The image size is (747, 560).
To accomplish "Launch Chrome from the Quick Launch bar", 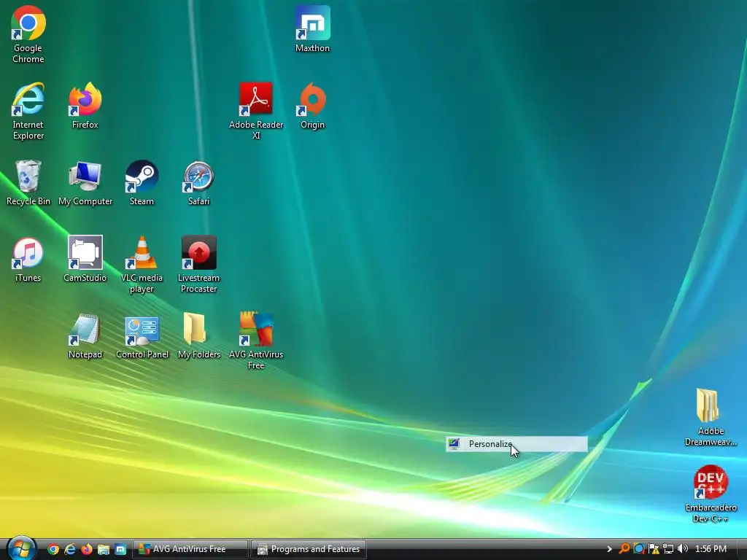I will coord(53,549).
